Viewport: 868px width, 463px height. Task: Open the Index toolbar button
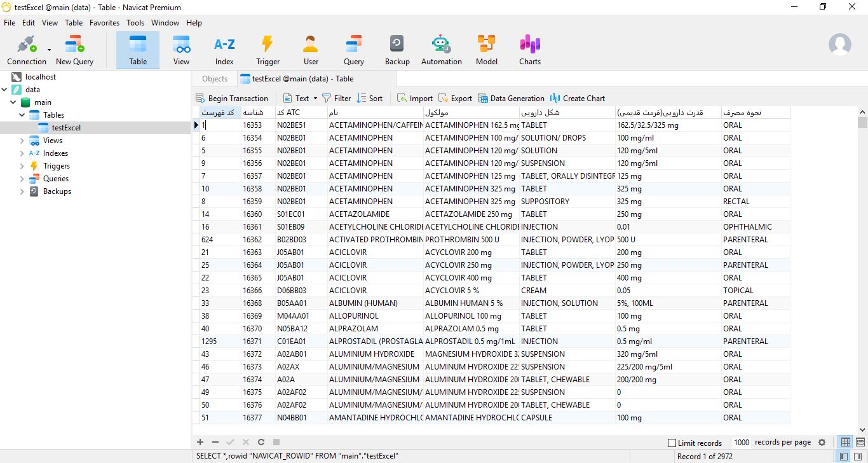[224, 50]
